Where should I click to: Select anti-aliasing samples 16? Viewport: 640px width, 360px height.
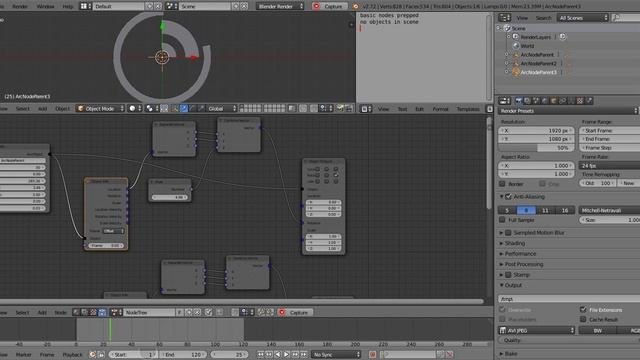(564, 210)
